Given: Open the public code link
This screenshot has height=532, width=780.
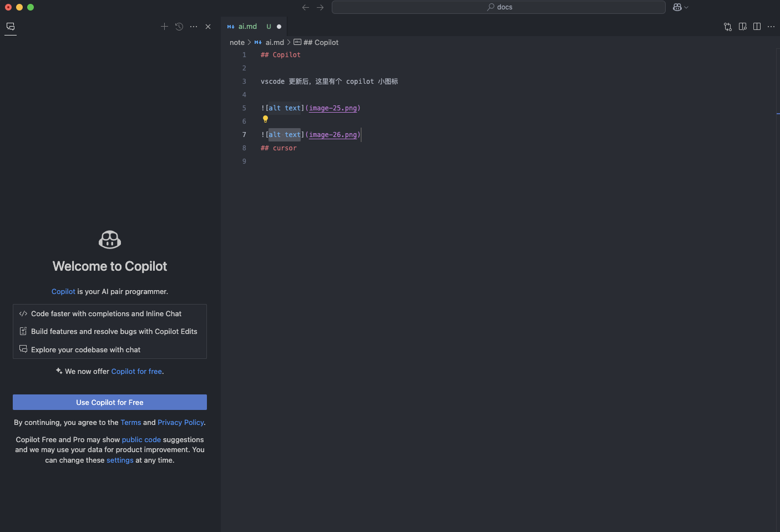Looking at the screenshot, I should click(141, 440).
